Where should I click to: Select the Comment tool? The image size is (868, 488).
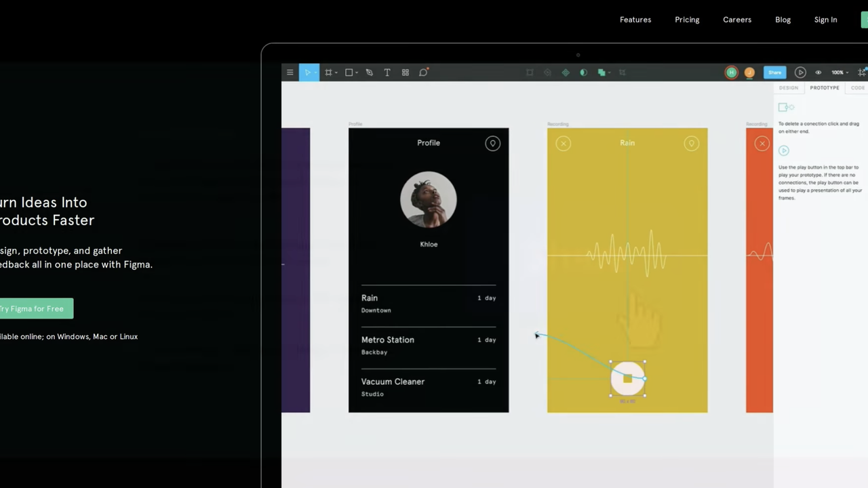(422, 72)
